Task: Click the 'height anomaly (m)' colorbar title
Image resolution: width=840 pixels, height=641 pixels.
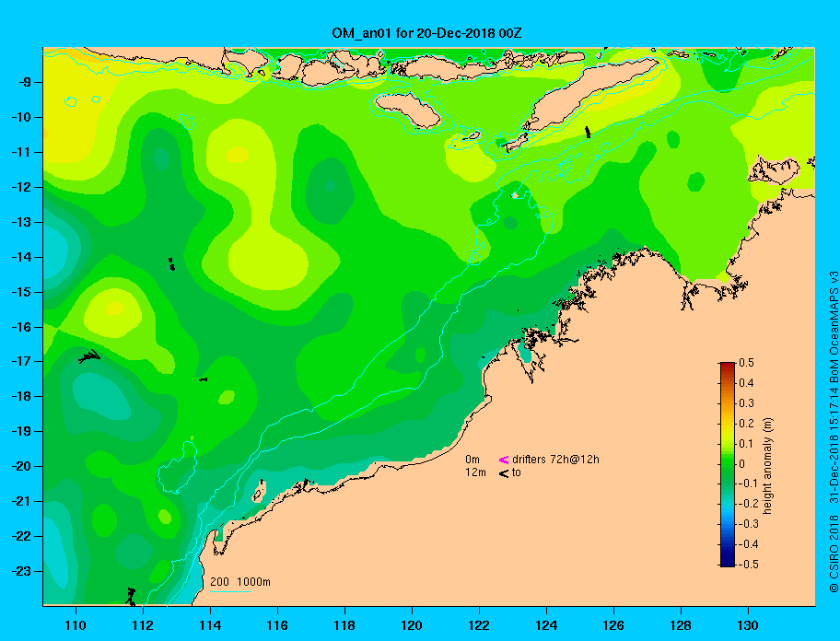Action: coord(767,466)
